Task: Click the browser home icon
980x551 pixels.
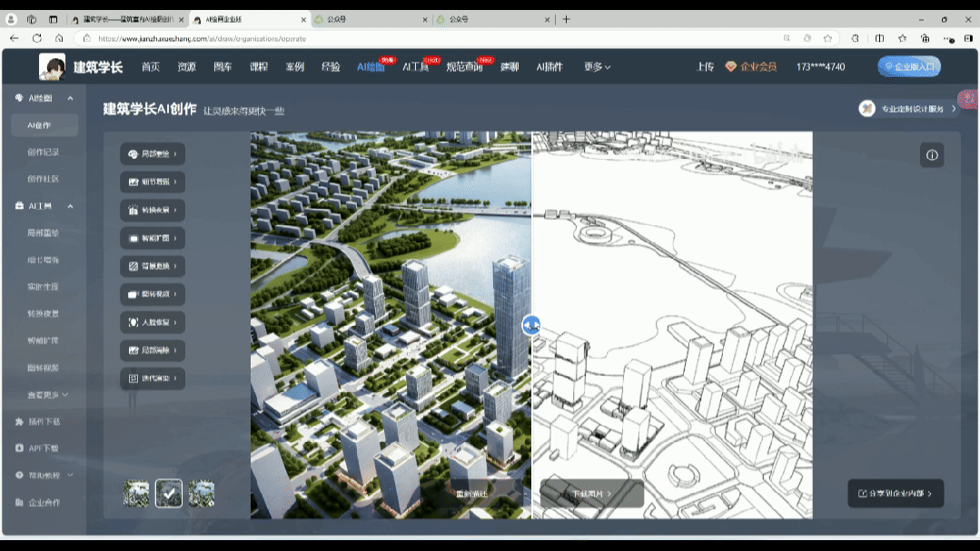Action: [59, 38]
